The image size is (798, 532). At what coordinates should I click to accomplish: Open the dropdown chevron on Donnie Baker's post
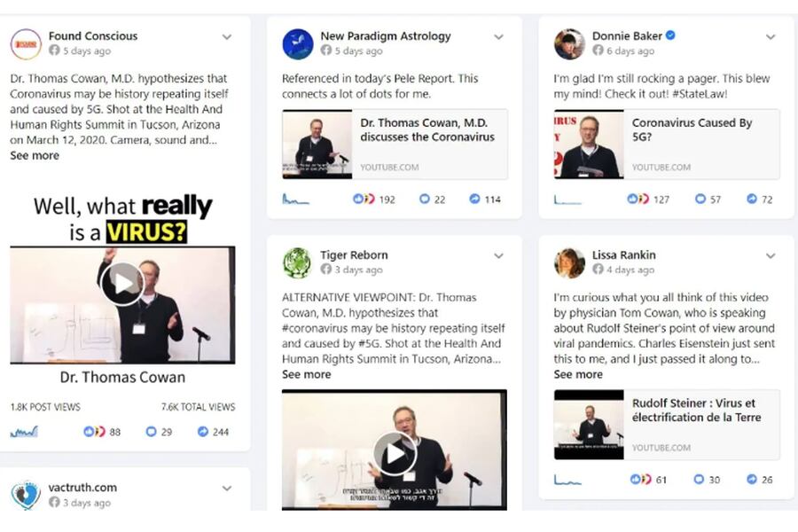771,36
